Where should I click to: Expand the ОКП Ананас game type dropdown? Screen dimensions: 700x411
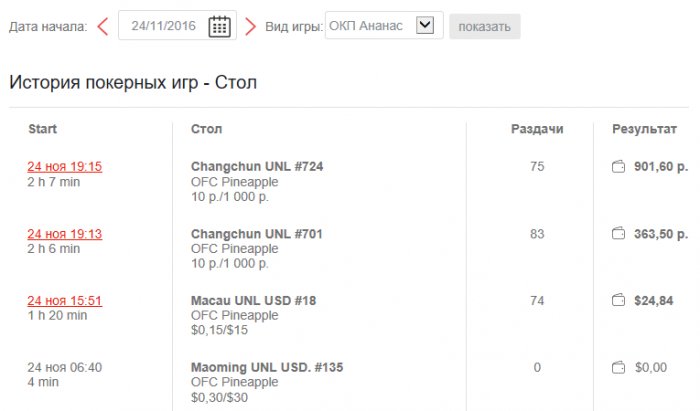click(425, 26)
